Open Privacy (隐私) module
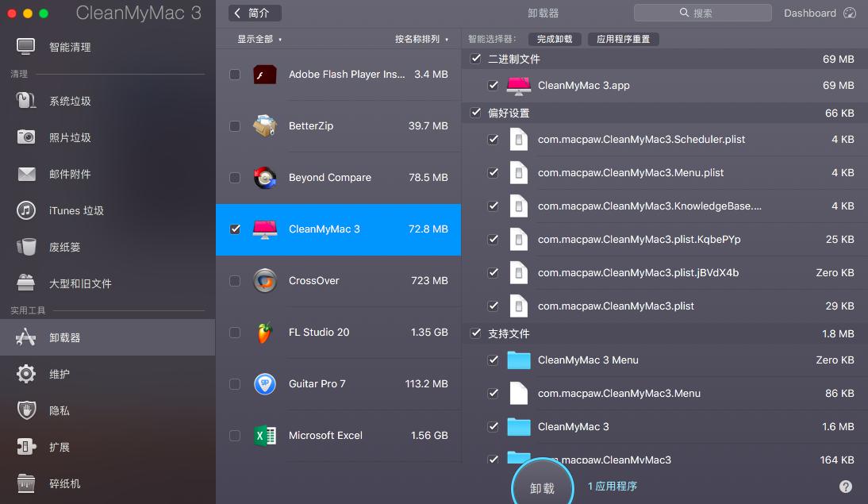 point(107,410)
